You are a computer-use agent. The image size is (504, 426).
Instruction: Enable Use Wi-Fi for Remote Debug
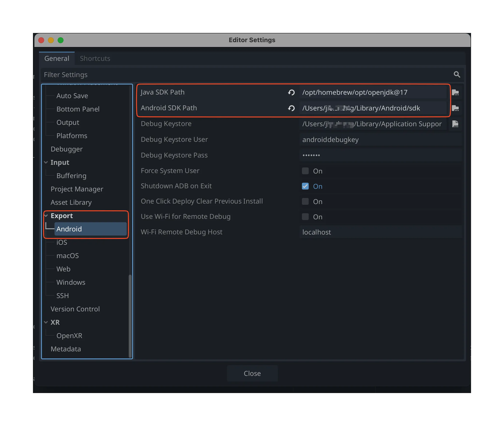pos(305,217)
